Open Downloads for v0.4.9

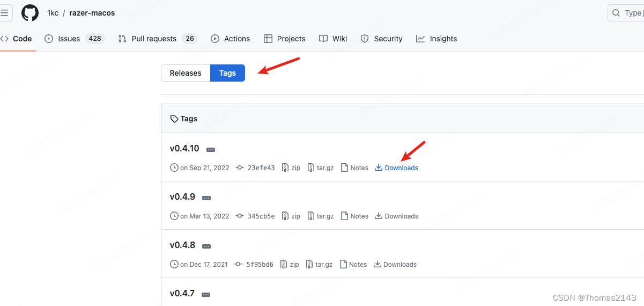(397, 216)
